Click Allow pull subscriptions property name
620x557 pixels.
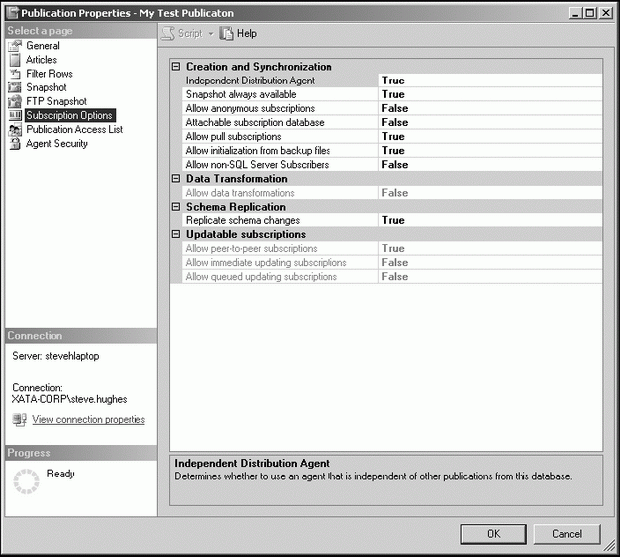click(233, 137)
